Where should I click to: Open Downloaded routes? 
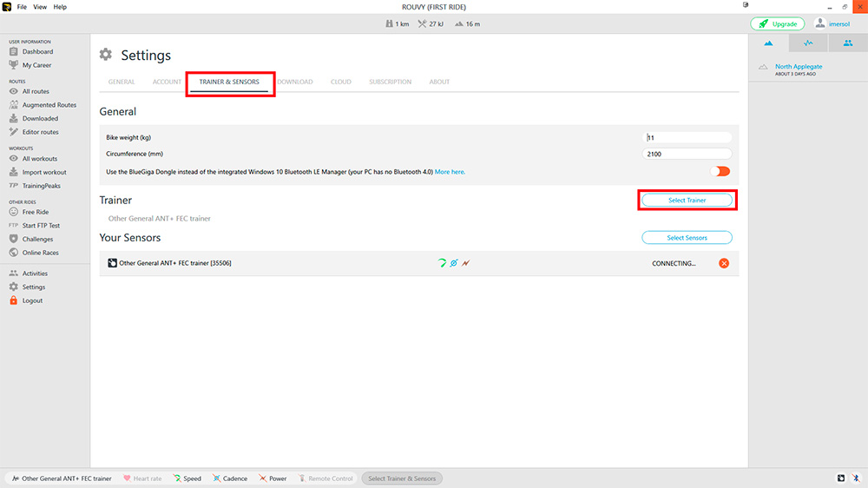[34, 119]
